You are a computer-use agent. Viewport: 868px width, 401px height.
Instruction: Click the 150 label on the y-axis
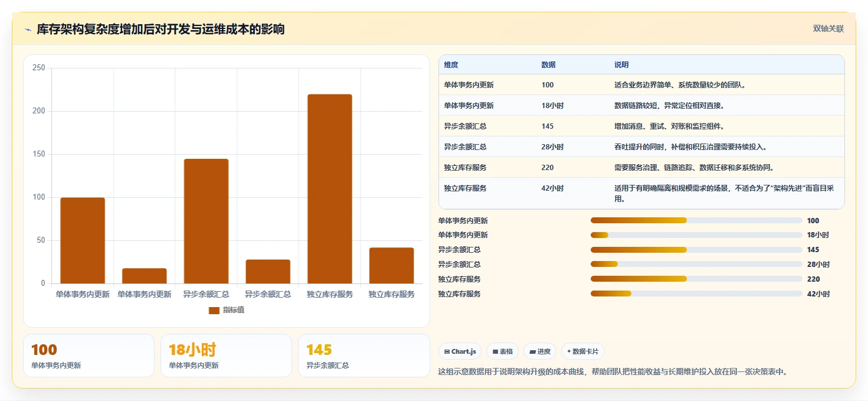coord(39,154)
